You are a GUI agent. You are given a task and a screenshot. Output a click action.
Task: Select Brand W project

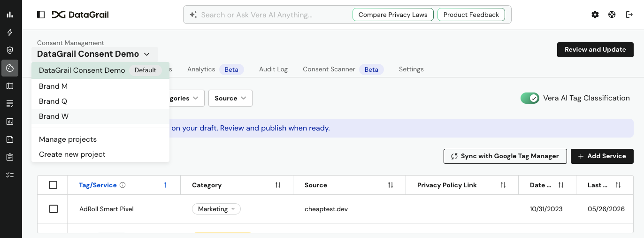click(100, 116)
